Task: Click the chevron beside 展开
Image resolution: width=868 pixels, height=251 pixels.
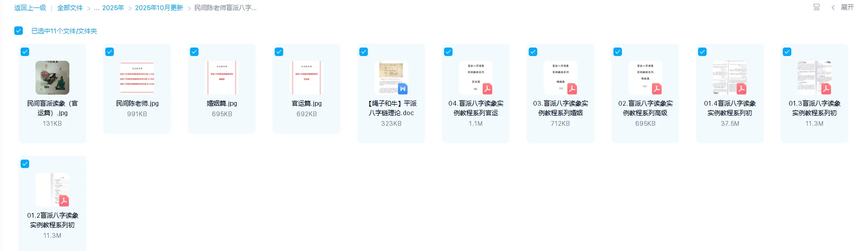Action: (x=833, y=7)
